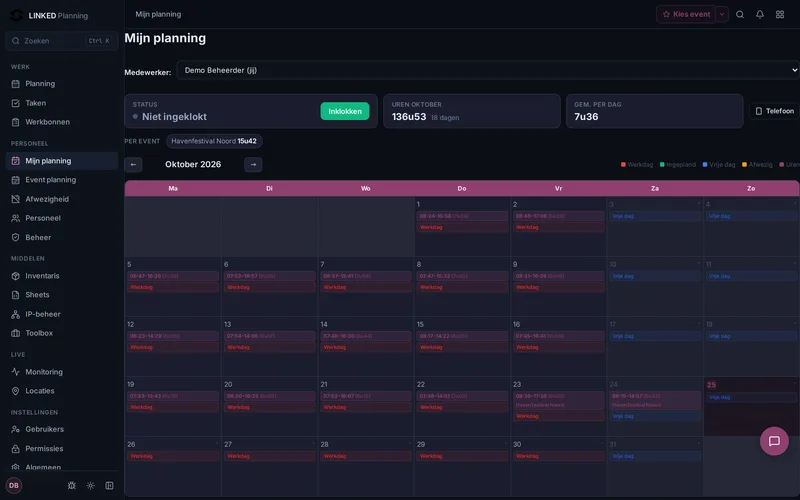The height and width of the screenshot is (500, 800).
Task: Open the notifications bell icon
Action: 760,14
